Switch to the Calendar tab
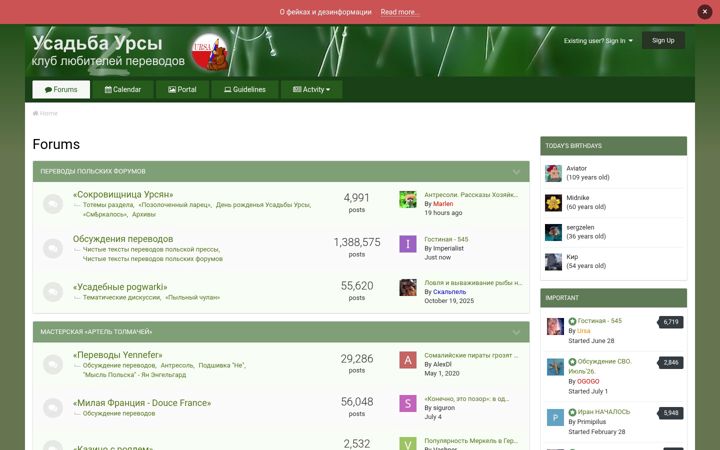The width and height of the screenshot is (720, 450). (123, 90)
